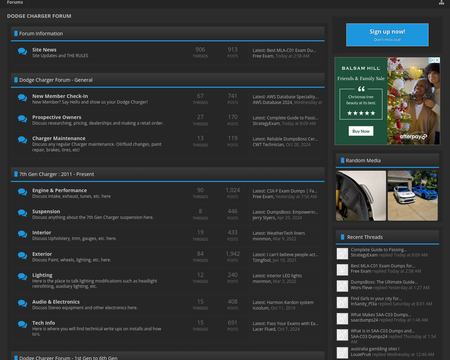Viewport: 450px width, 360px height.
Task: Open recent thread 'What Makes SAA-C03 Dumps...'
Action: tap(380, 315)
